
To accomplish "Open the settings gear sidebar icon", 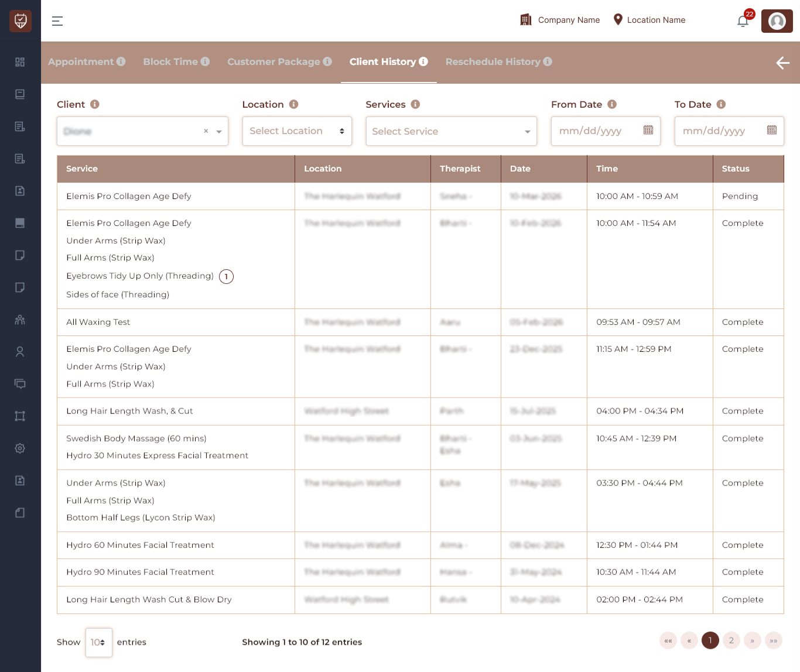I will pyautogui.click(x=20, y=448).
